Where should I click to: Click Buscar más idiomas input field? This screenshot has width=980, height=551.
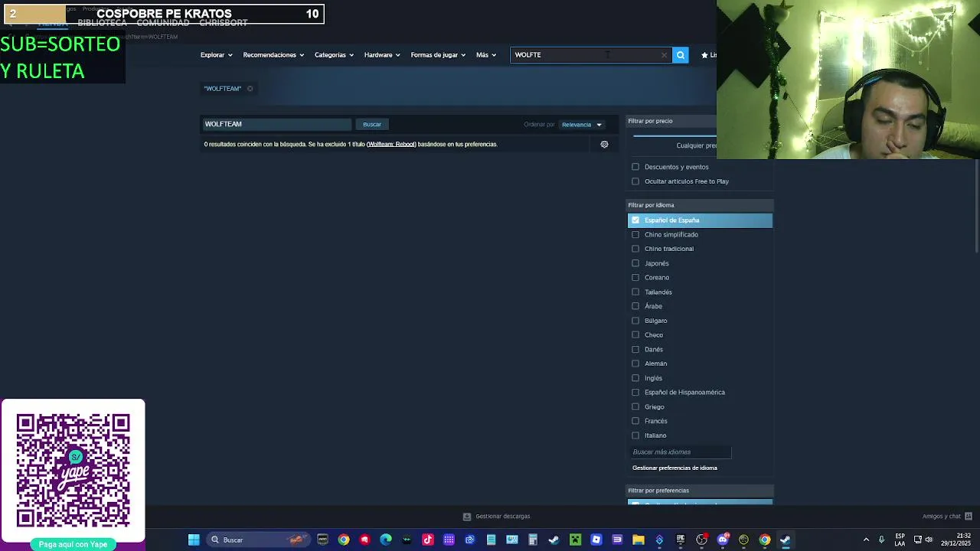pyautogui.click(x=680, y=452)
